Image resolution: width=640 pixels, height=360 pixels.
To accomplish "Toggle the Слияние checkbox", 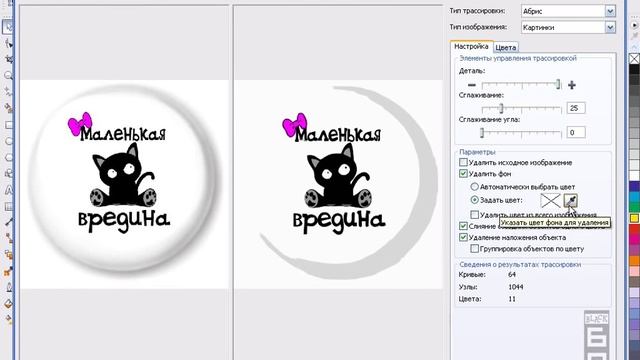I will (x=463, y=226).
